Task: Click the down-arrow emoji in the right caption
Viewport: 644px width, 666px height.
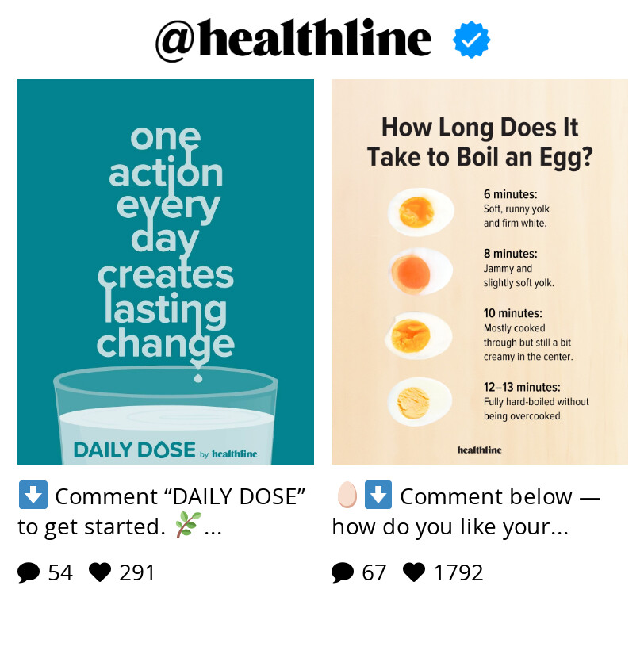Action: pos(378,495)
